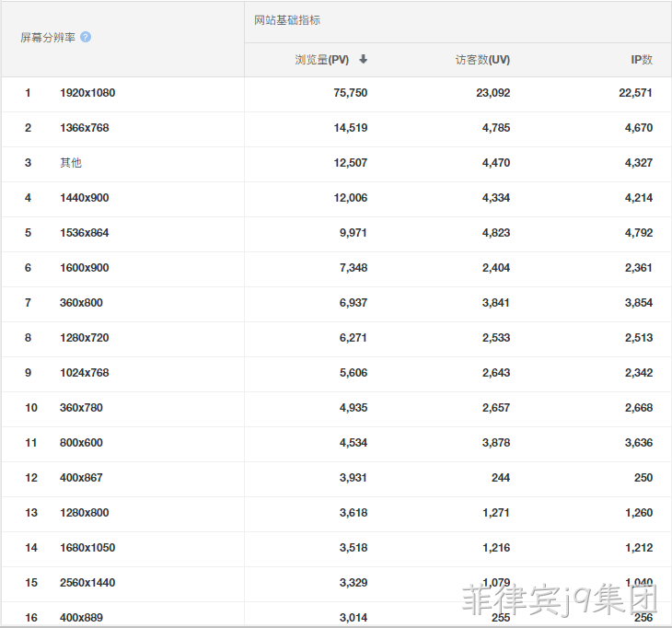Click PV value 3,329
The image size is (672, 628).
(353, 583)
